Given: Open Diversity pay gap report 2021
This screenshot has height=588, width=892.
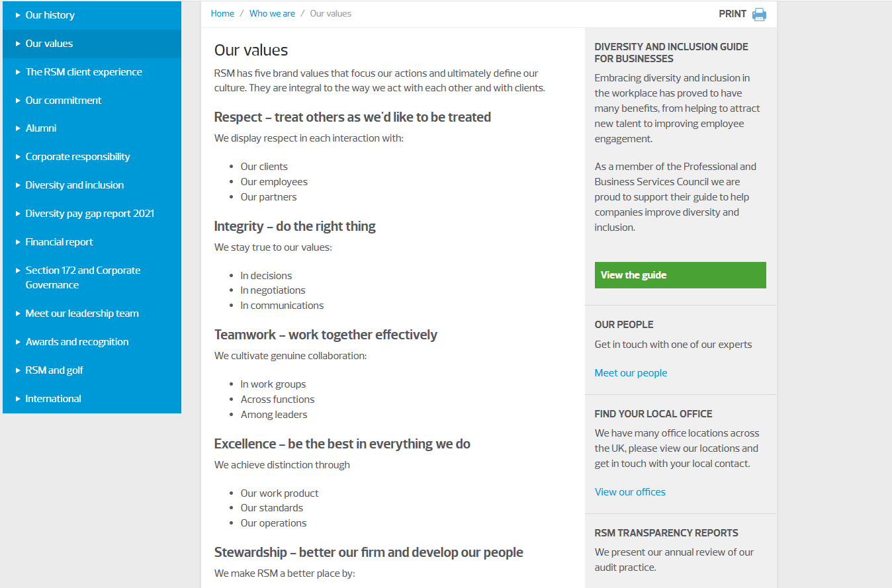Looking at the screenshot, I should tap(89, 214).
